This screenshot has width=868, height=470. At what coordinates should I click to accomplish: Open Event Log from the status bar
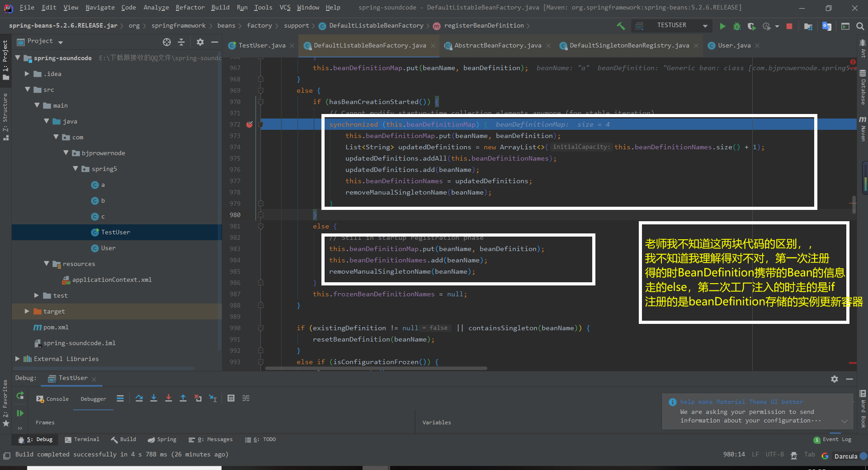coord(836,439)
